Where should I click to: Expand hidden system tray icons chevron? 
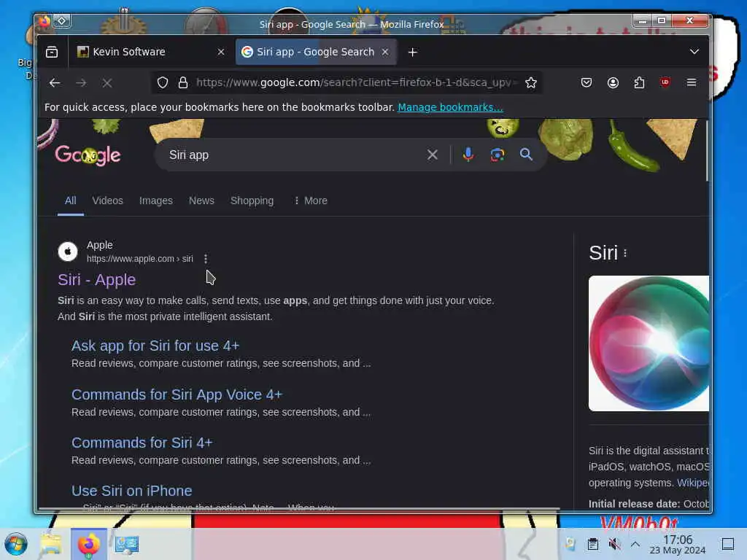635,544
